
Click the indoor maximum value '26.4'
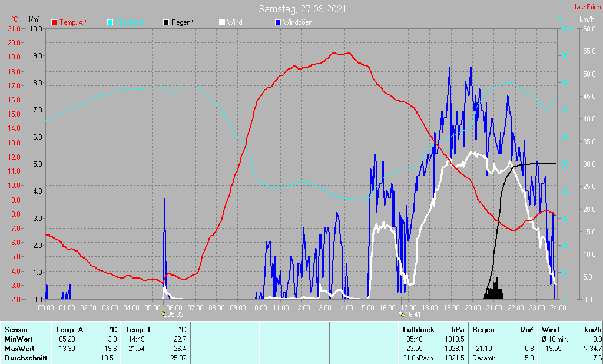[180, 349]
